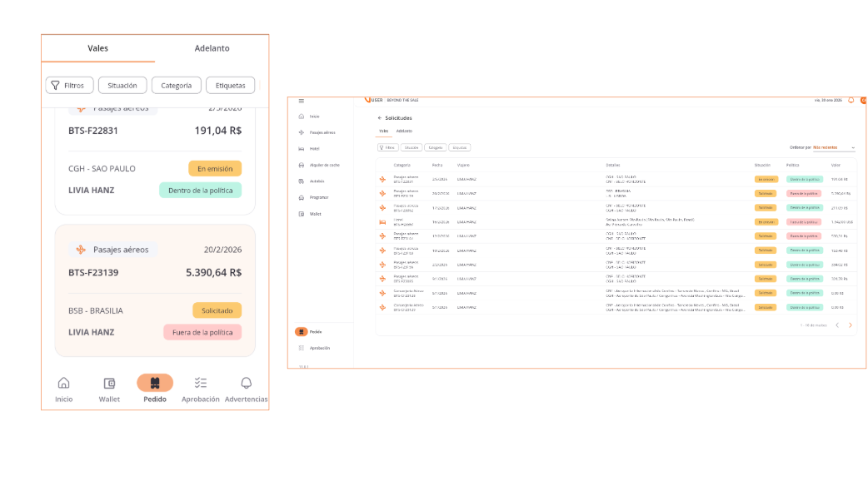Go back using the arrow beside Solicitudes
Image resolution: width=868 pixels, height=481 pixels.
[x=380, y=118]
